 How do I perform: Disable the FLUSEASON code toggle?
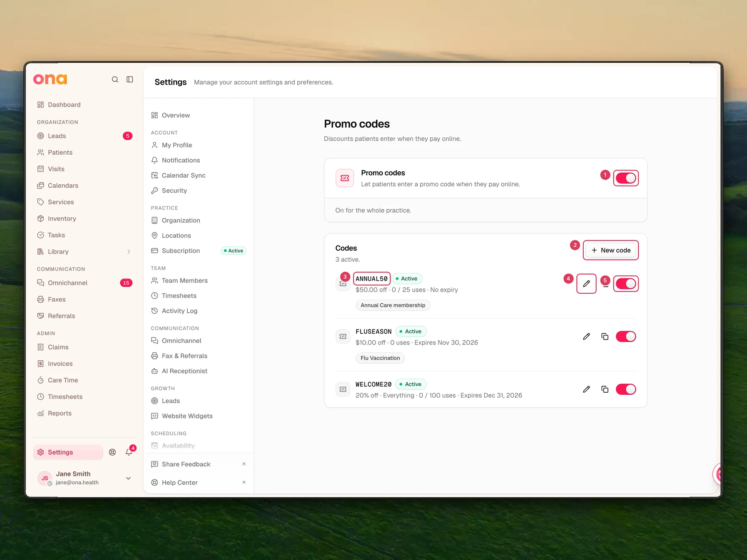[626, 337]
